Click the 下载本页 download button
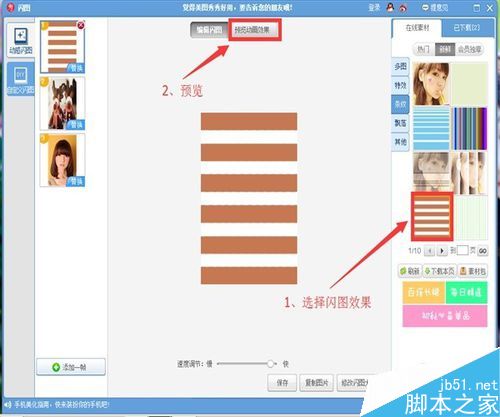 click(x=440, y=271)
